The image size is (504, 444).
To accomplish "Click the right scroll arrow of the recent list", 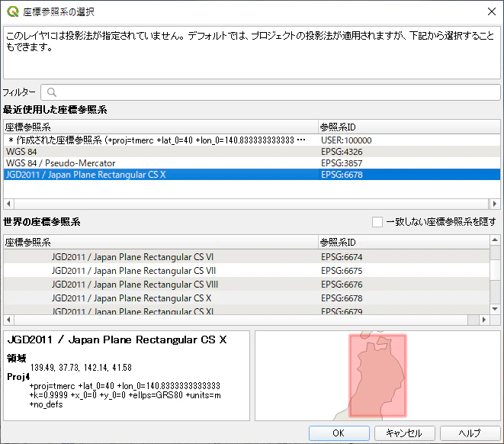I will point(495,204).
